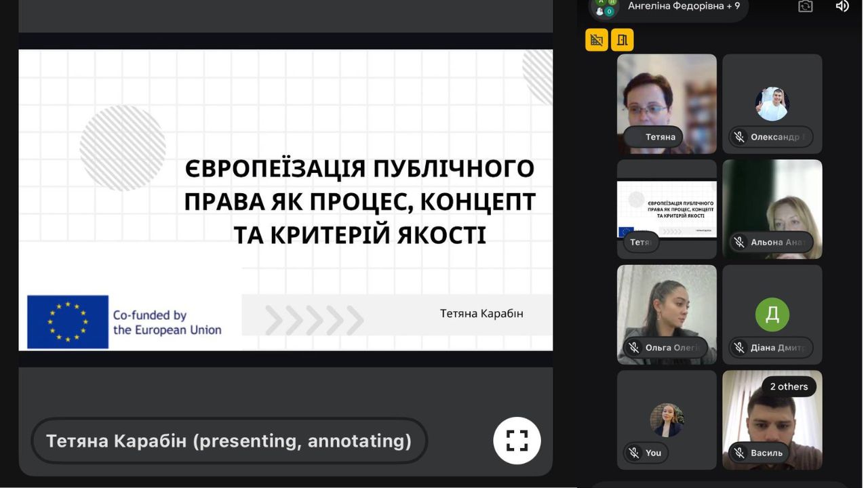Tap the green Д avatar of Діана
The image size is (868, 488).
click(772, 314)
